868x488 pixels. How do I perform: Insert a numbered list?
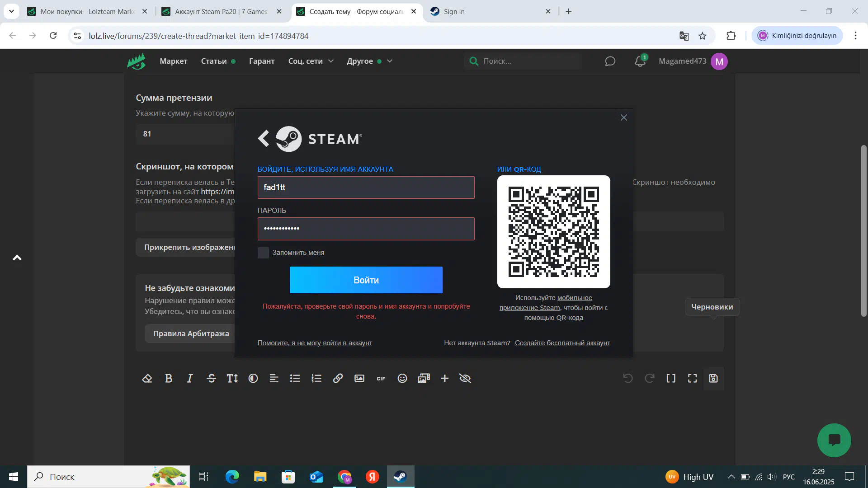click(316, 379)
